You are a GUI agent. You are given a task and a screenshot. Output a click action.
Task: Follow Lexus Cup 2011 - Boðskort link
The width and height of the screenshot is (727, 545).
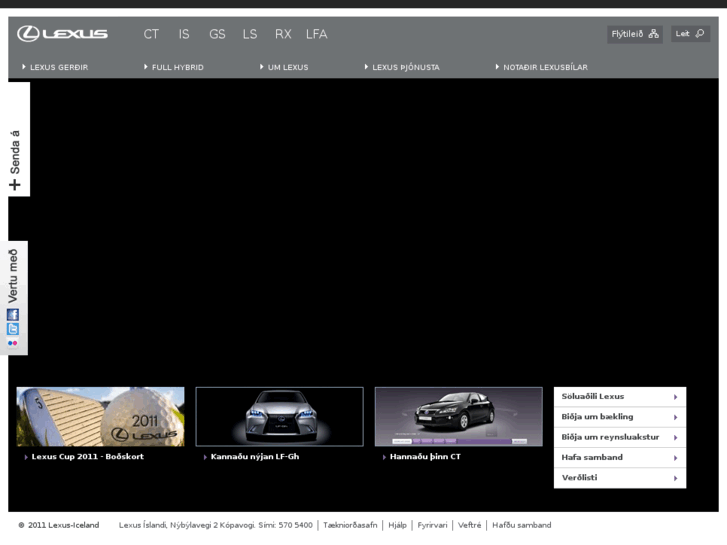[88, 456]
